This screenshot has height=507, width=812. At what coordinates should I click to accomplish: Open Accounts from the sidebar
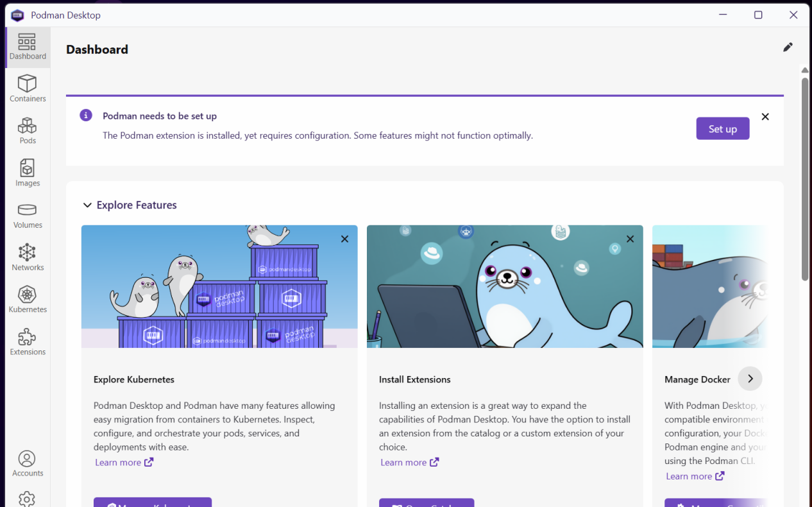click(28, 463)
